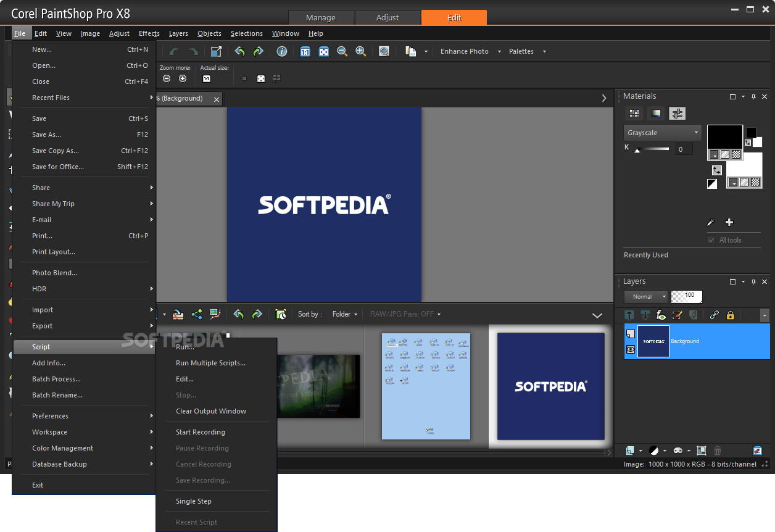Click new raster layer icon in Layers
This screenshot has width=775, height=532.
coord(629,451)
